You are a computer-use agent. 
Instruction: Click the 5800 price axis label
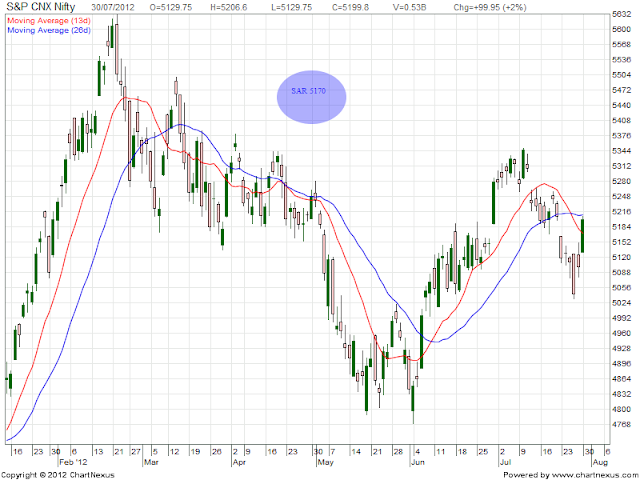pyautogui.click(x=622, y=29)
